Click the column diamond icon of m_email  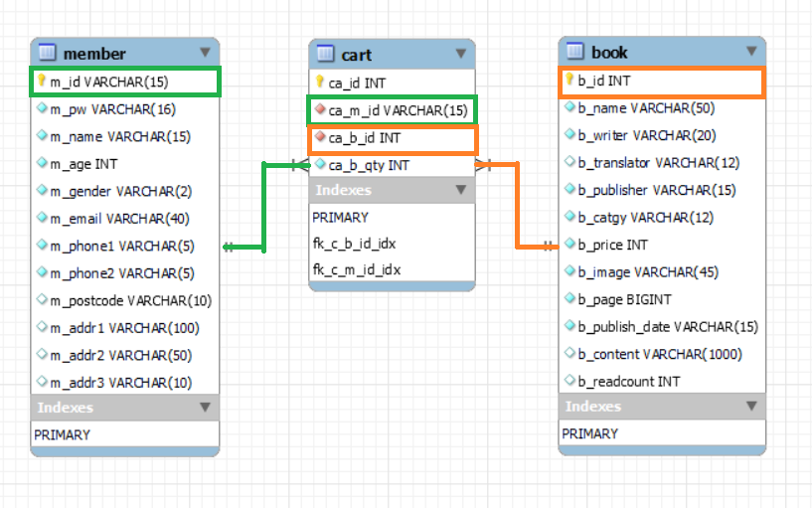(43, 218)
